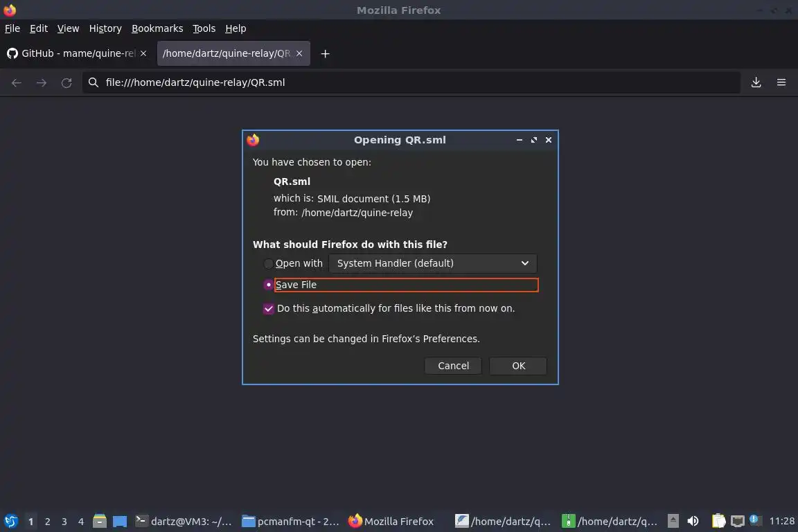This screenshot has width=798, height=532.
Task: Click the 11:28 clock in the tray
Action: pyautogui.click(x=781, y=522)
